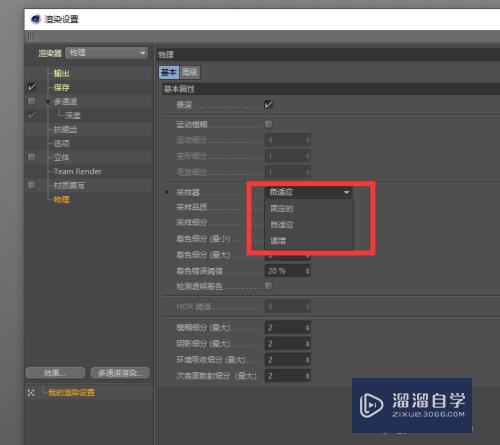Select 保存 in the settings tree
This screenshot has width=500, height=445.
tap(62, 87)
